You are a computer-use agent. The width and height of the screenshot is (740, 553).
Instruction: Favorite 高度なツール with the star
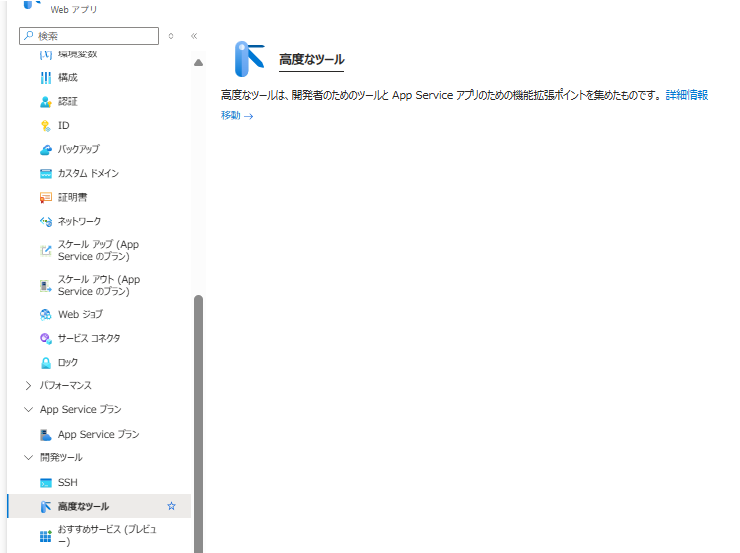coord(171,506)
